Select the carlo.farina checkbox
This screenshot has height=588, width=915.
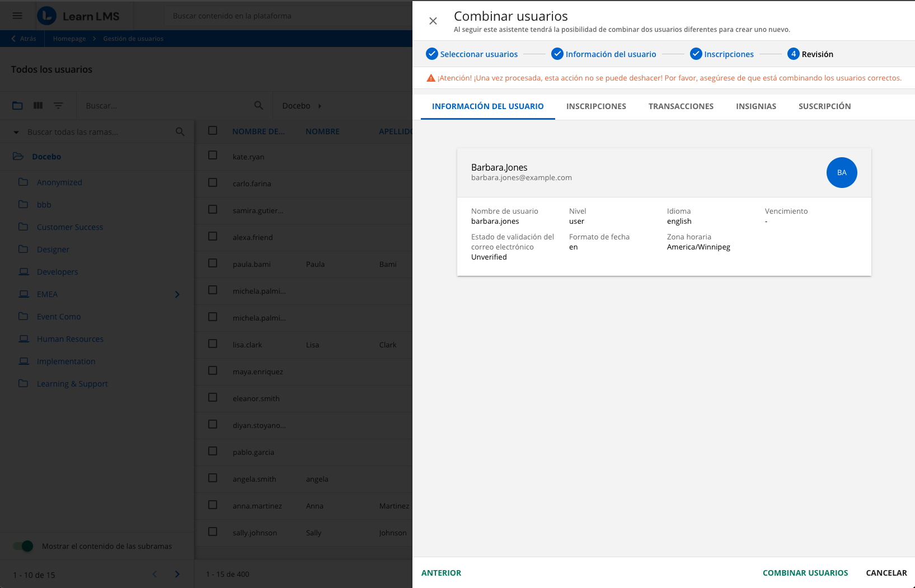[x=213, y=182]
